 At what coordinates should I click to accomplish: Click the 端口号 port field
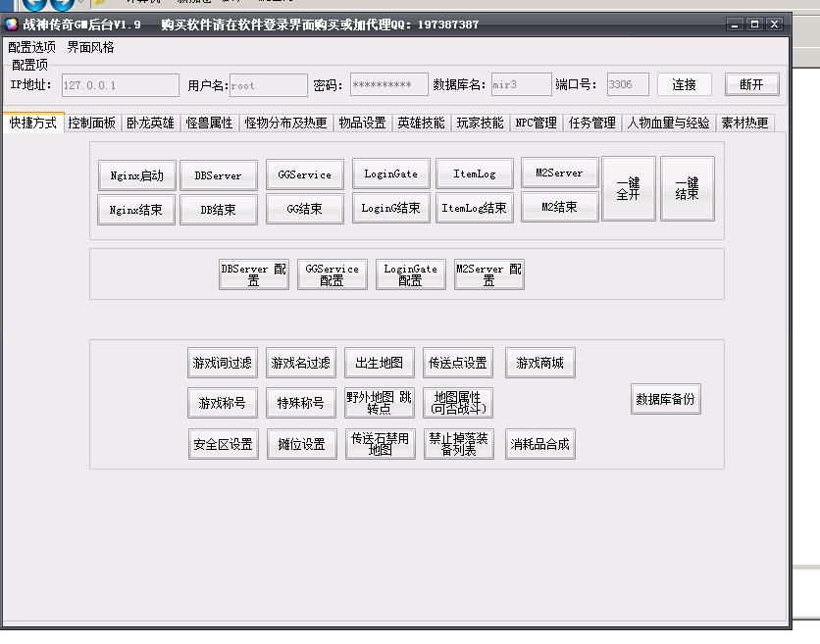point(627,85)
